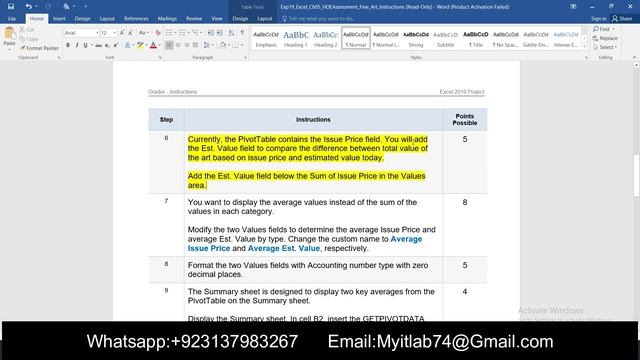Screen dimensions: 640x360
Task: Open the borders dropdown
Action: (242, 45)
